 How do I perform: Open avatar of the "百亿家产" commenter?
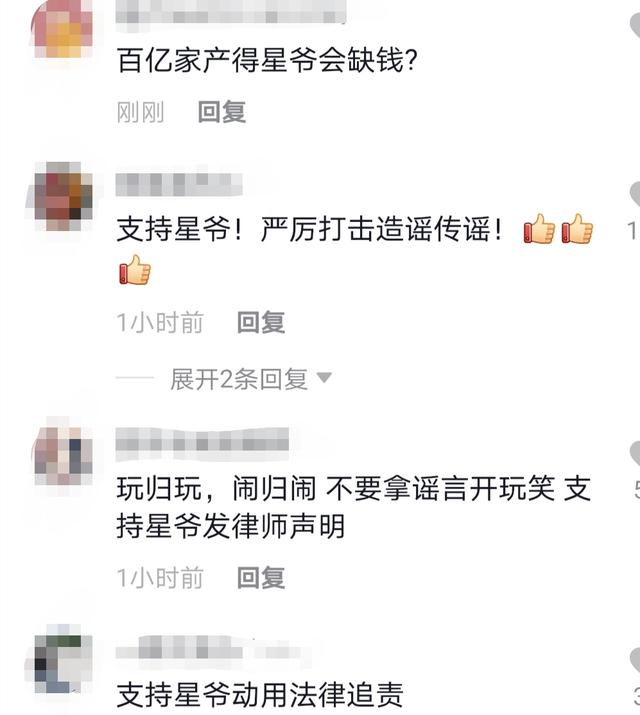point(62,28)
